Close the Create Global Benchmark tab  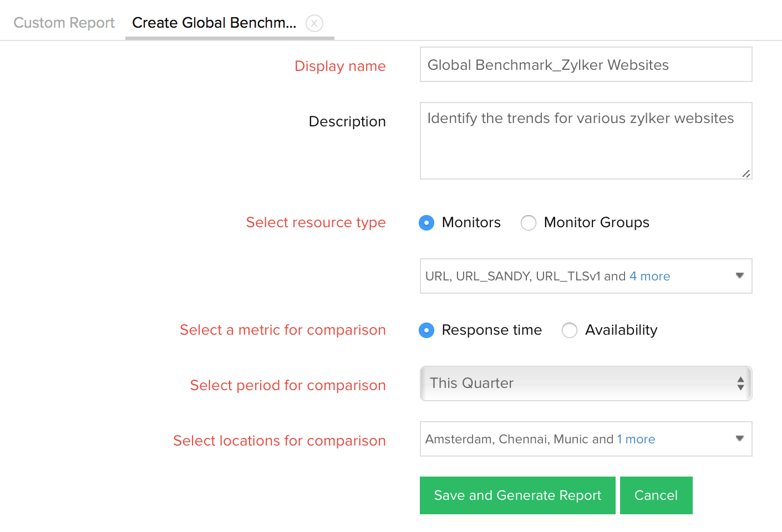[x=314, y=23]
